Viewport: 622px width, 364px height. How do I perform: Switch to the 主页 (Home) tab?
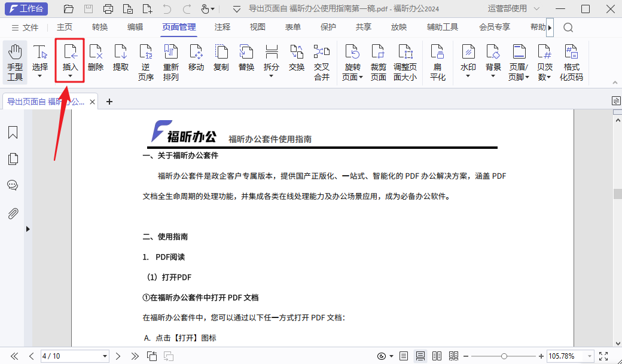point(65,27)
